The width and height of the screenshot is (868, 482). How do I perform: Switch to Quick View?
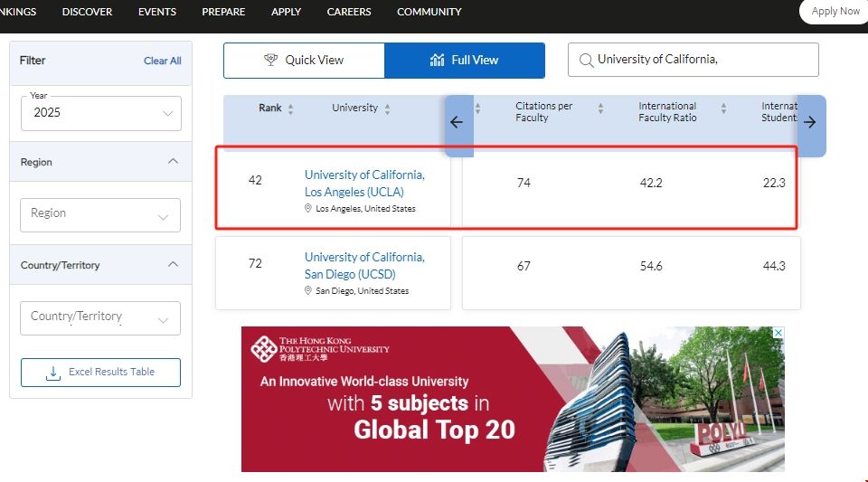point(304,60)
